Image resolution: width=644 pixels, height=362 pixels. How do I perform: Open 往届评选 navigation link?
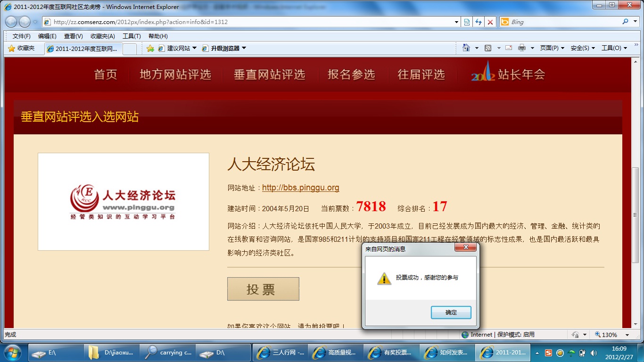click(421, 74)
